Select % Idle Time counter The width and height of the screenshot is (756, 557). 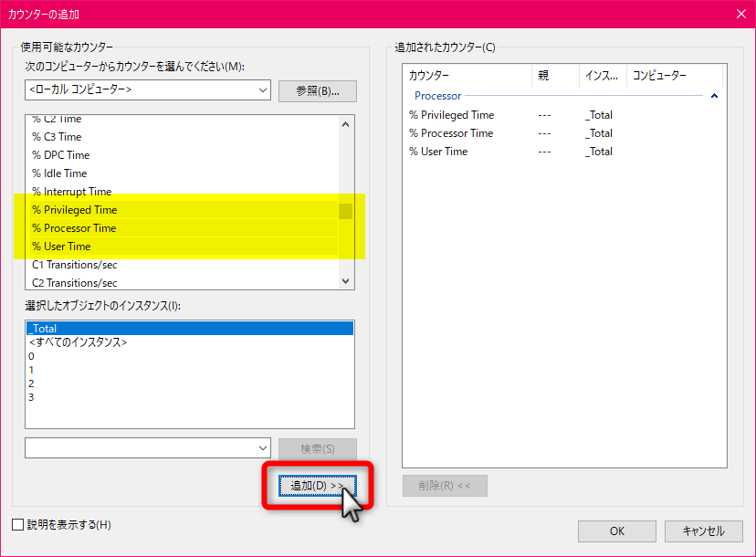point(185,173)
